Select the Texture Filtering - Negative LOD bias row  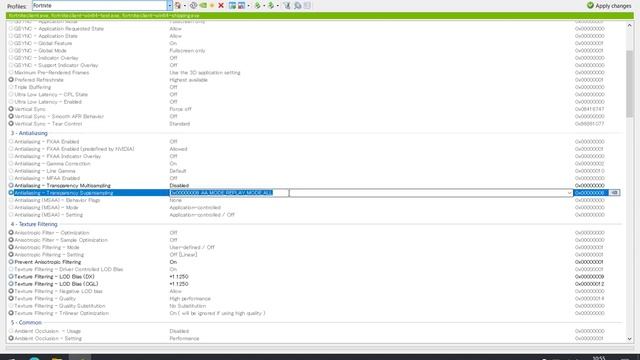314,291
